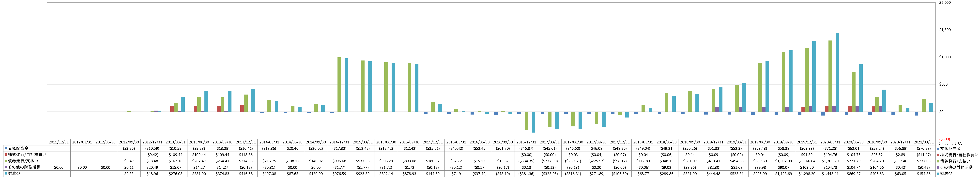Click the blue swatch beside 支払配当金 row header

point(6,148)
